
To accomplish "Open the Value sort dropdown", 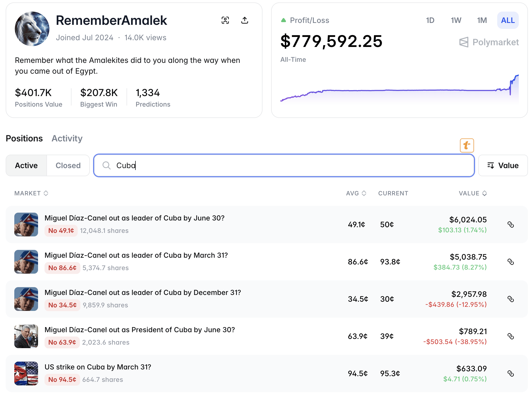I will (503, 165).
